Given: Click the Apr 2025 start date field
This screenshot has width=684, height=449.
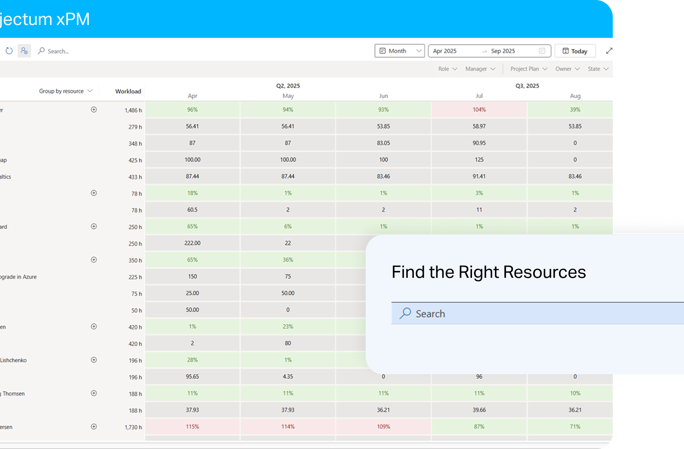Looking at the screenshot, I should pyautogui.click(x=451, y=51).
